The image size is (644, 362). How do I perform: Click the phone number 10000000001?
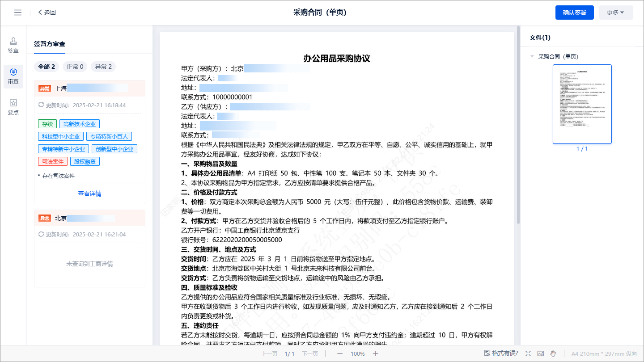coord(233,97)
